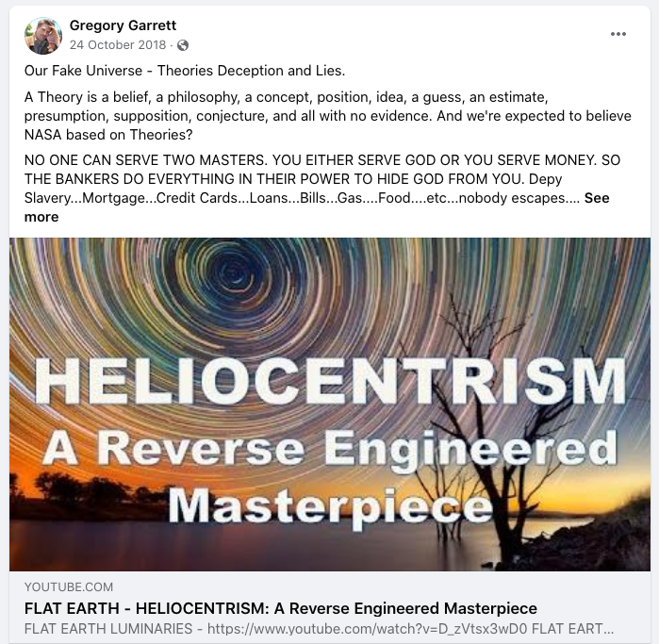The image size is (659, 644).
Task: Open the FLAT EARTH - HELIOCENTRISM link title
Action: (x=281, y=608)
